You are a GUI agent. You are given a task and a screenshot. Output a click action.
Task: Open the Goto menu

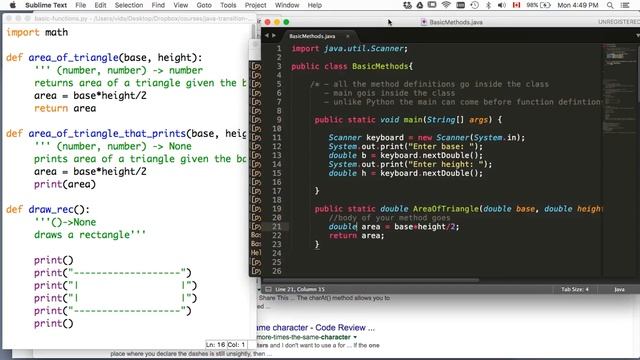tap(204, 5)
